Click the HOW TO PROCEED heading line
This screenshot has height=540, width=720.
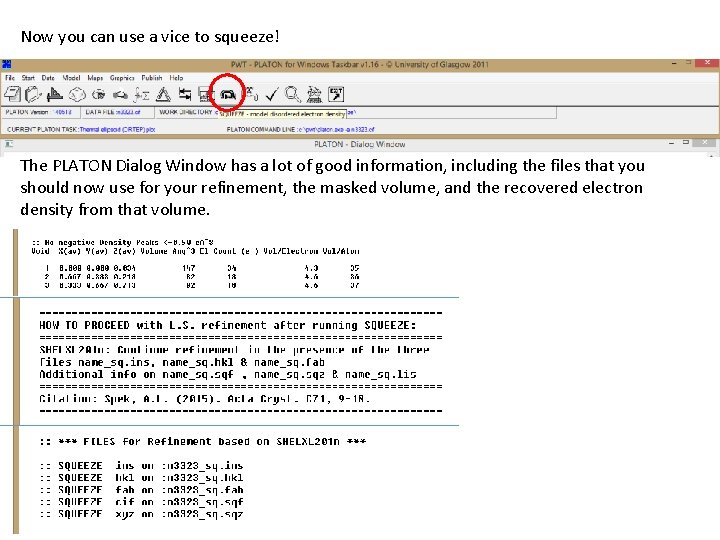click(x=228, y=326)
